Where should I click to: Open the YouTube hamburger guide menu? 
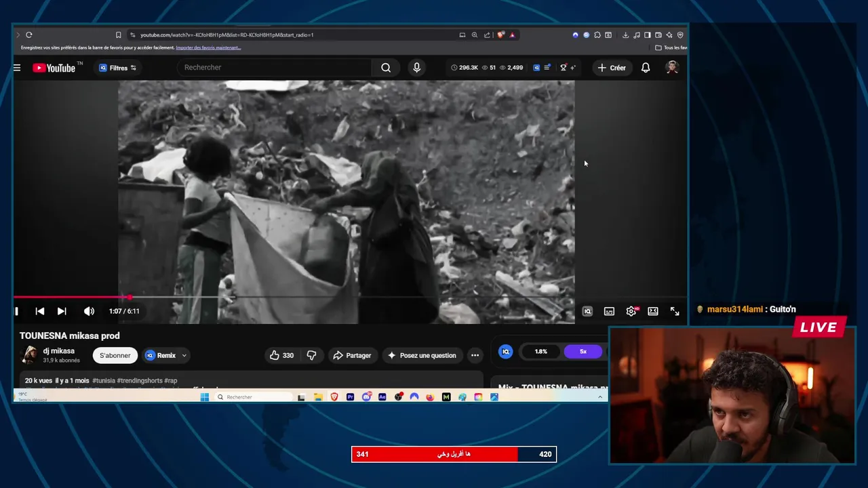pyautogui.click(x=17, y=68)
